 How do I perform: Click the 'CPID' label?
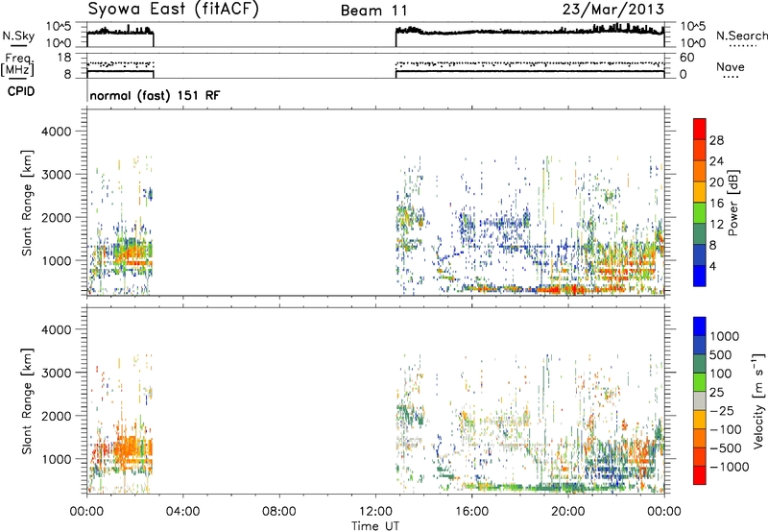point(21,91)
